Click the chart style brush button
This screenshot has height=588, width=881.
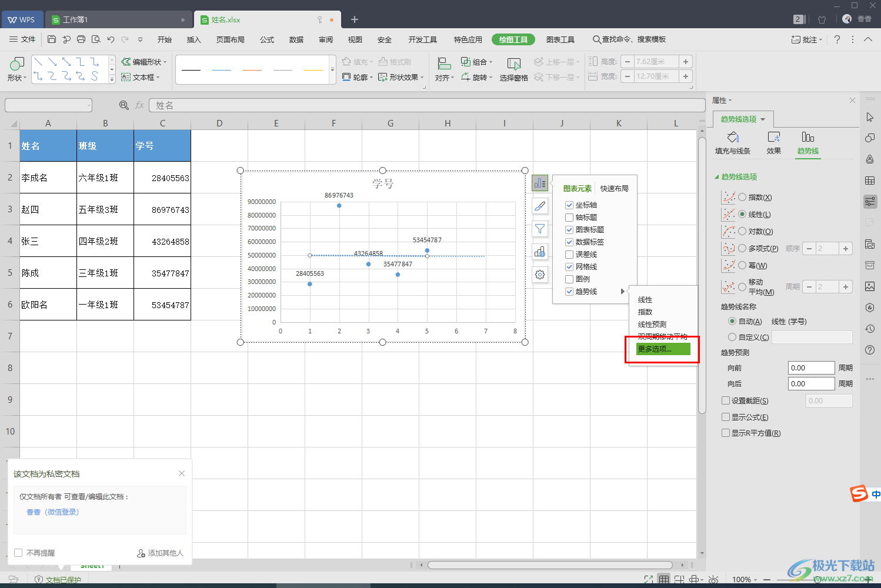click(540, 206)
